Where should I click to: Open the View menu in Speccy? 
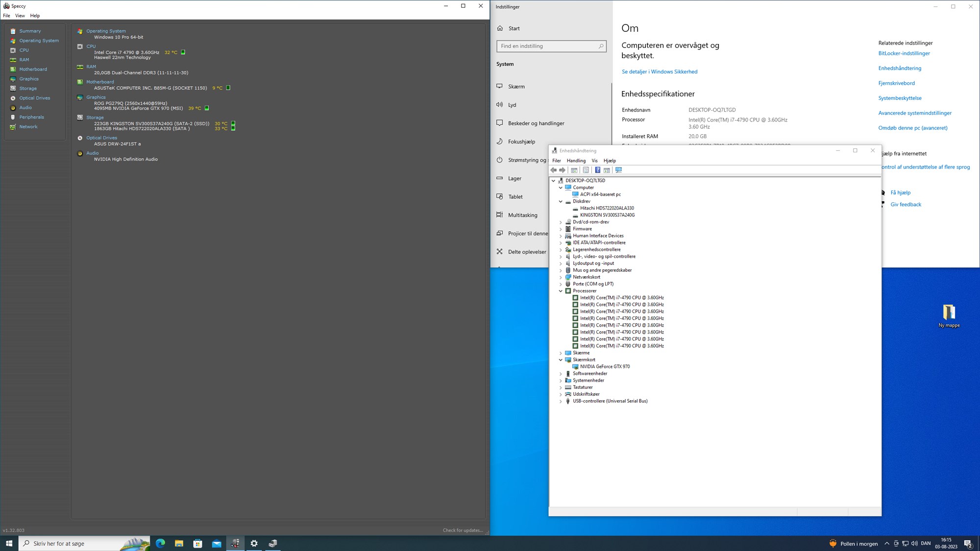pyautogui.click(x=20, y=16)
